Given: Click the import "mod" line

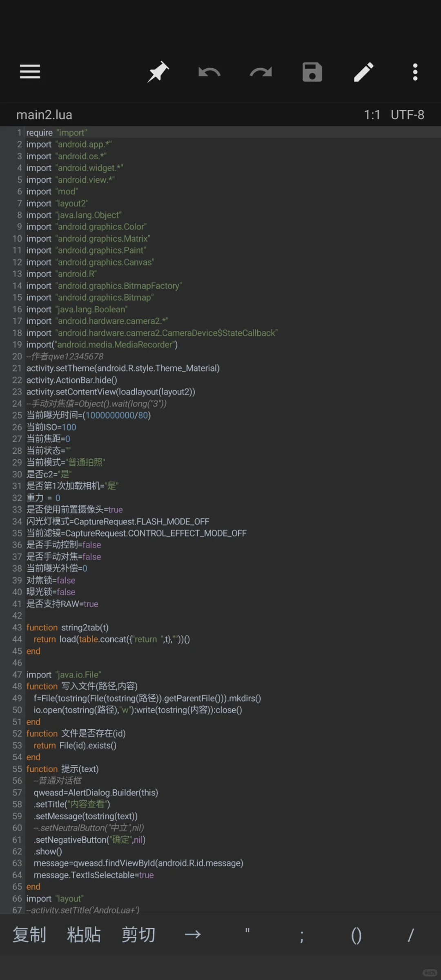Looking at the screenshot, I should click(x=52, y=192).
